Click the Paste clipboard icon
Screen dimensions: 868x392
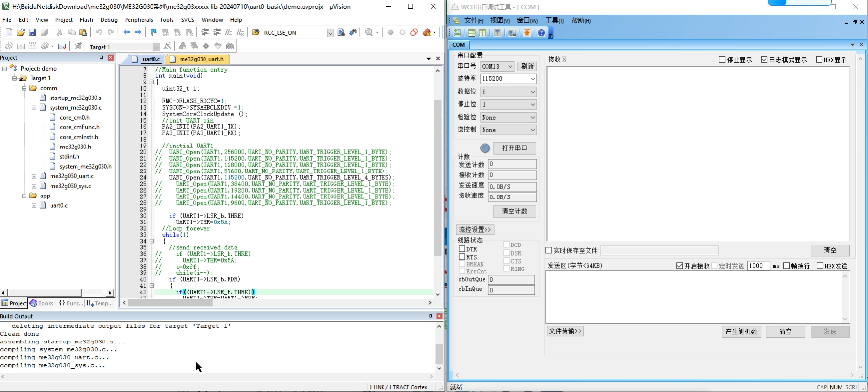(x=83, y=32)
